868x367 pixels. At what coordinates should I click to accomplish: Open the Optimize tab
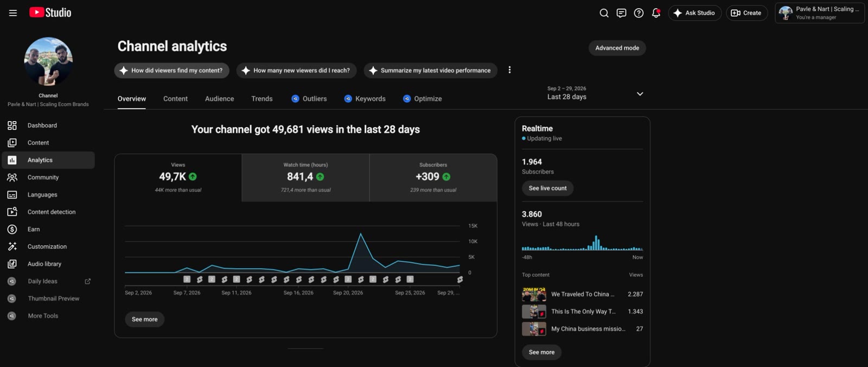(x=423, y=99)
